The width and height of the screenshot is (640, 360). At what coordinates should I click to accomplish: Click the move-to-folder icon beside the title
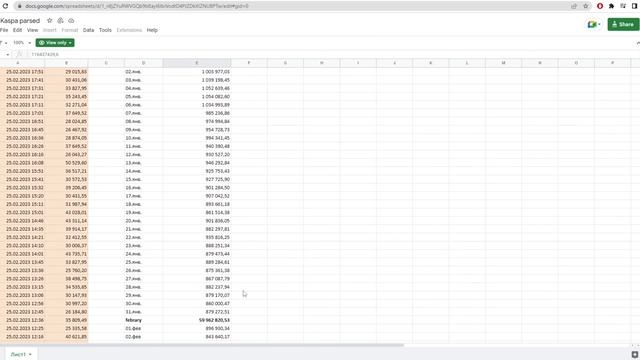(60, 20)
